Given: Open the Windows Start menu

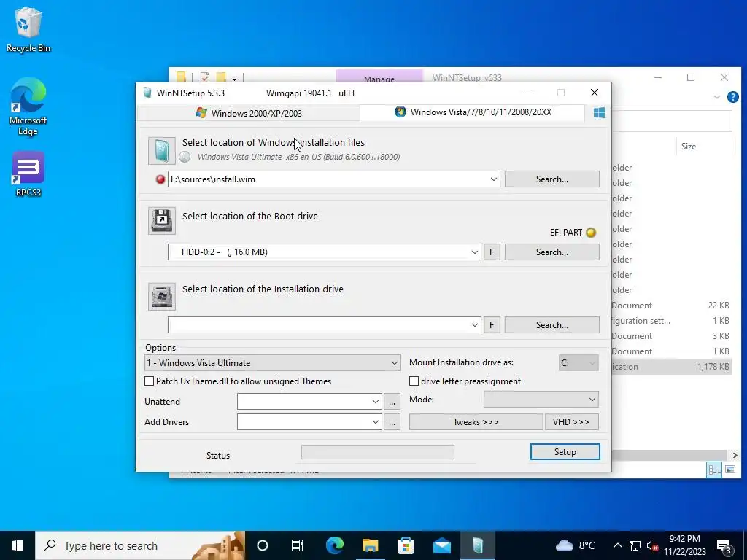Looking at the screenshot, I should (18, 545).
